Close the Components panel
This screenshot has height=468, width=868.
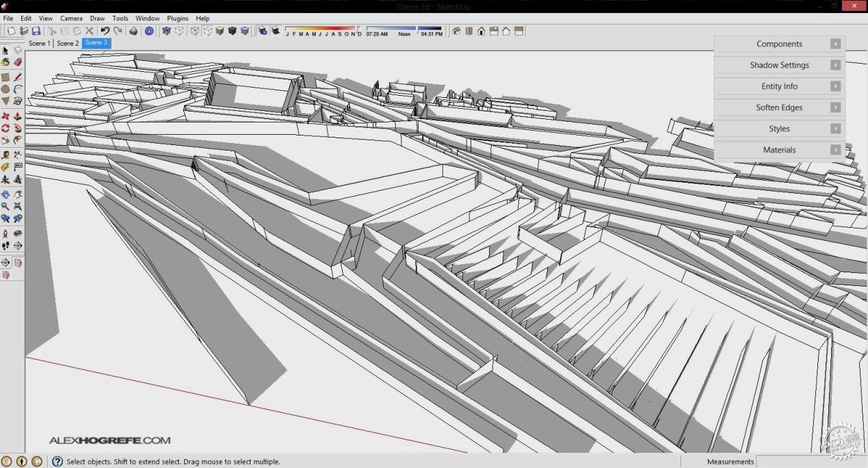point(835,44)
